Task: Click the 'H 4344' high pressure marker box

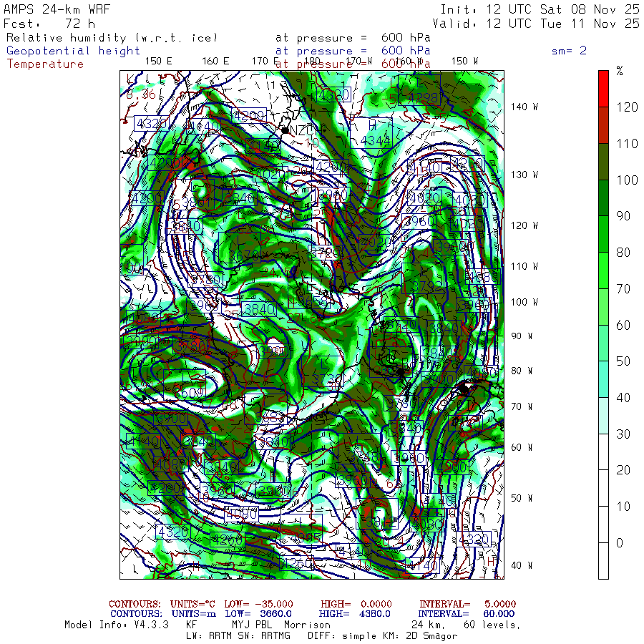Action: pyautogui.click(x=371, y=133)
